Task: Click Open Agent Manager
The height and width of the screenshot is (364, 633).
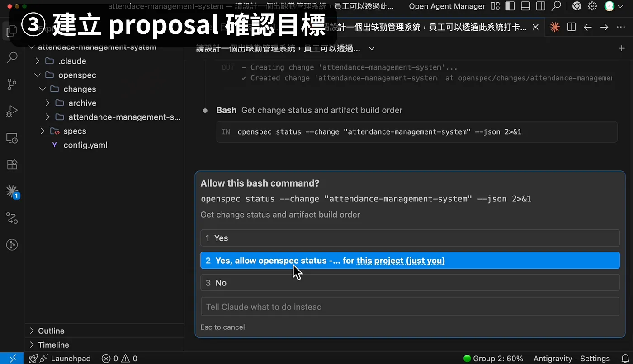Action: click(447, 6)
